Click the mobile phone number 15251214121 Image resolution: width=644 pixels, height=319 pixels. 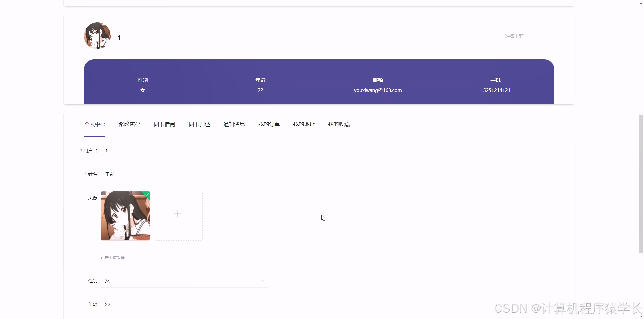(x=495, y=90)
